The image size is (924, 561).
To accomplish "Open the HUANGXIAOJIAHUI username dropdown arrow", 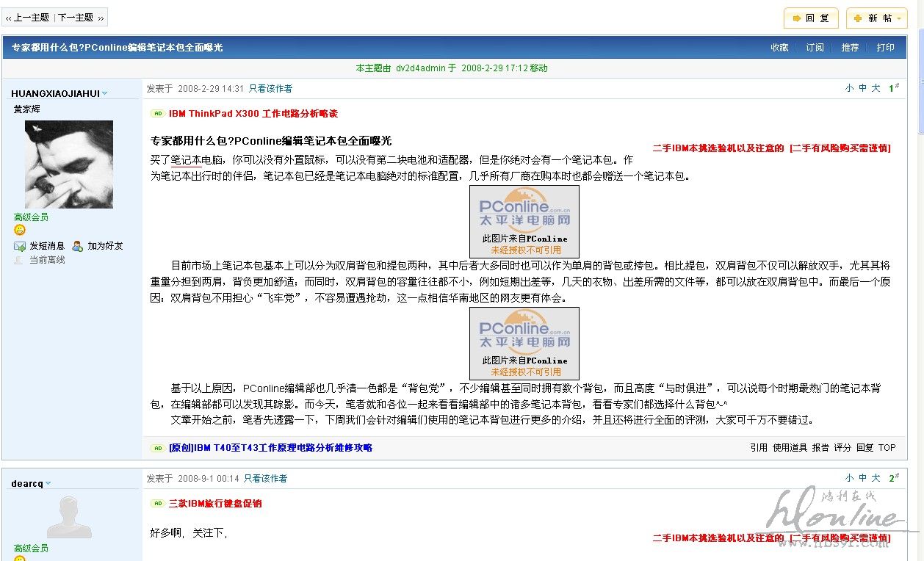I will pyautogui.click(x=105, y=93).
